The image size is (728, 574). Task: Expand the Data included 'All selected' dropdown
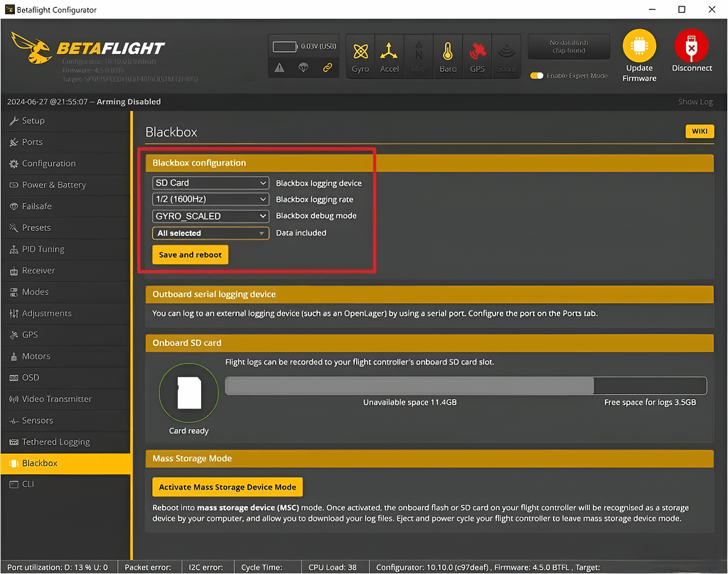[210, 233]
